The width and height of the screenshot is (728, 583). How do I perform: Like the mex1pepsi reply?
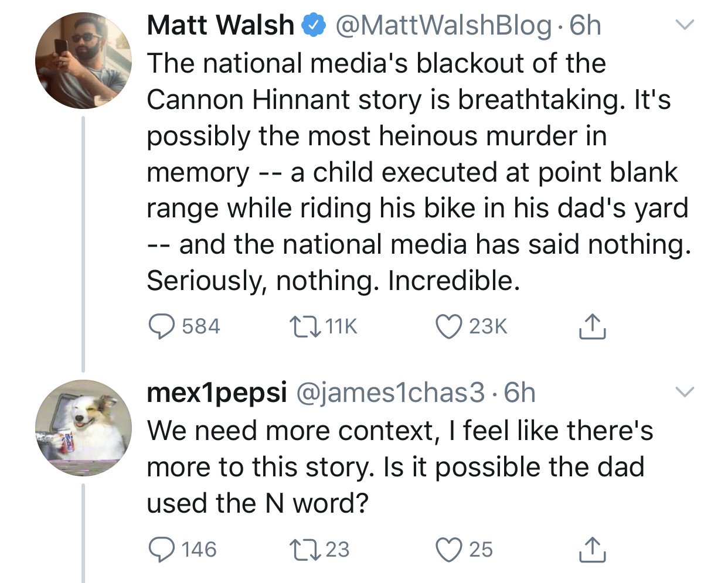[x=449, y=549]
